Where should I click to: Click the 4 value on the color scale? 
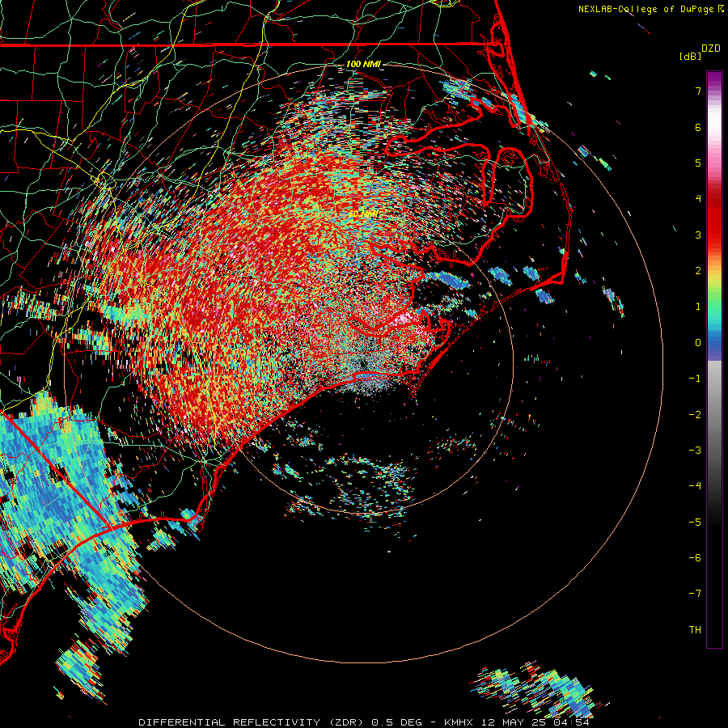698,199
